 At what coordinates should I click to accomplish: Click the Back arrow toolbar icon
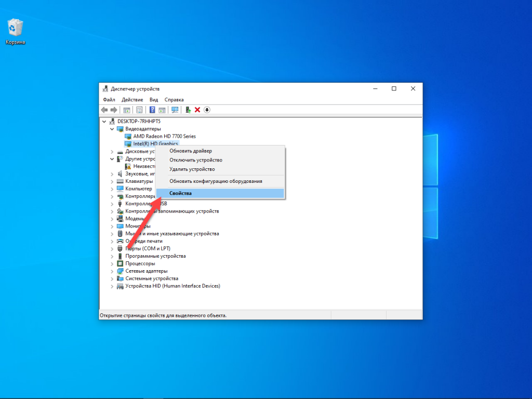[104, 110]
